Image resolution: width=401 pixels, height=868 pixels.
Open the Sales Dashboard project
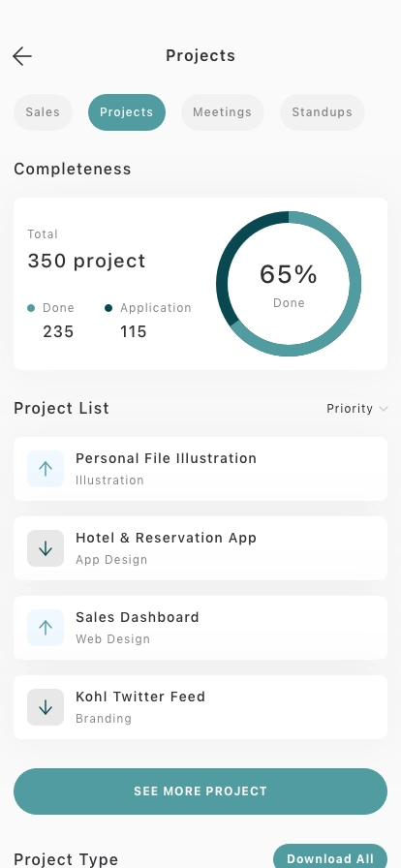pos(200,628)
